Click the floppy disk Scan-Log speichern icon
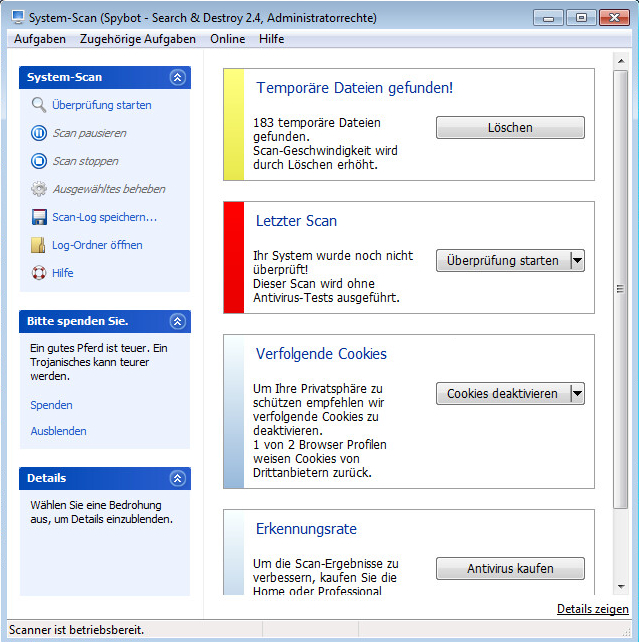The height and width of the screenshot is (642, 639). tap(39, 217)
